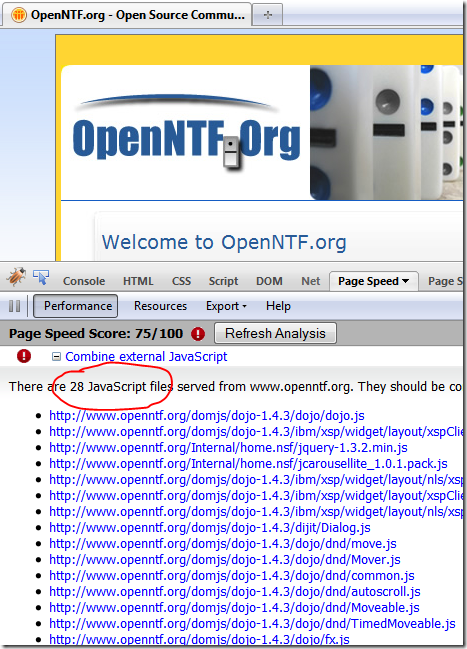Open the dojo/dnd/autoscroll.js link

tap(235, 591)
